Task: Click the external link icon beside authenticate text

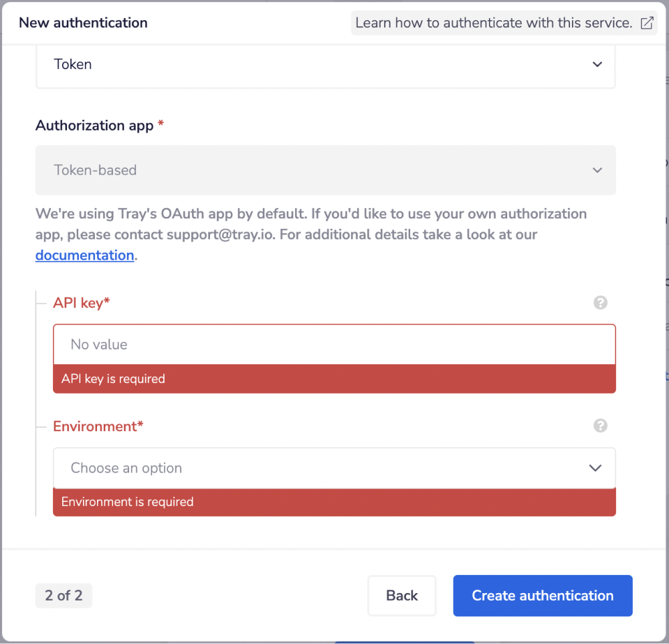Action: tap(646, 22)
